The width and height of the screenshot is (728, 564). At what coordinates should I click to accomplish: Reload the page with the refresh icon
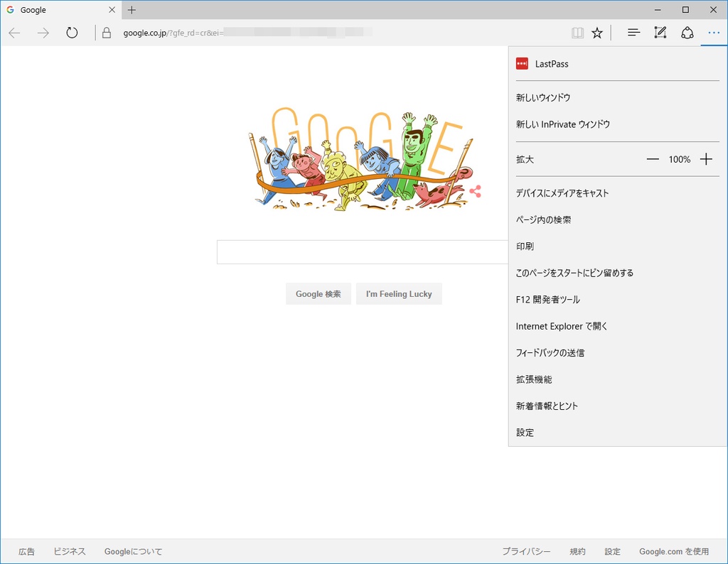click(72, 33)
